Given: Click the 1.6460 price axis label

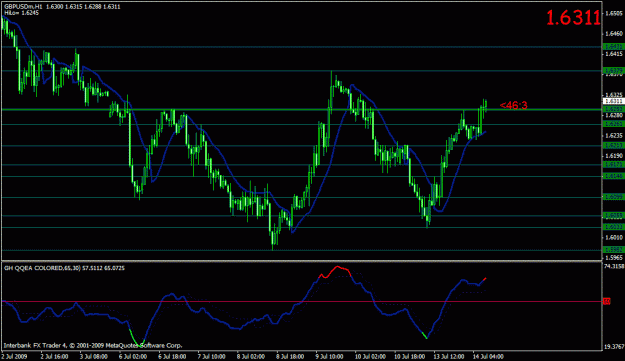Looking at the screenshot, I should pos(614,34).
